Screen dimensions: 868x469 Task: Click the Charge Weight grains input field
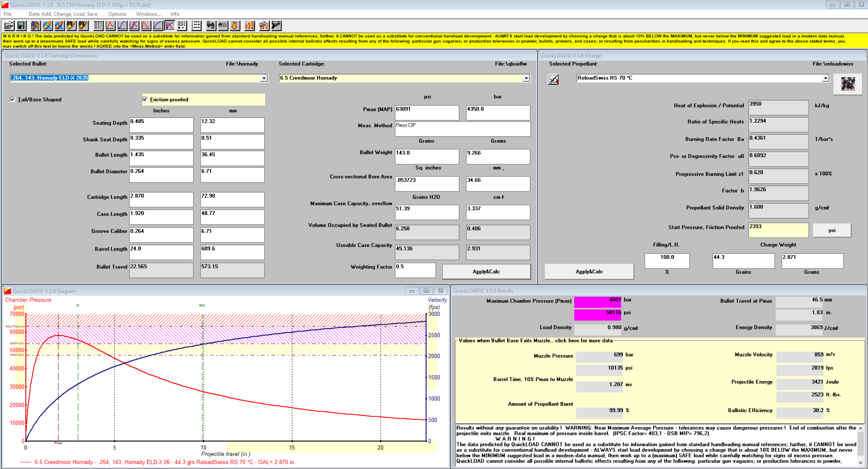pyautogui.click(x=743, y=260)
